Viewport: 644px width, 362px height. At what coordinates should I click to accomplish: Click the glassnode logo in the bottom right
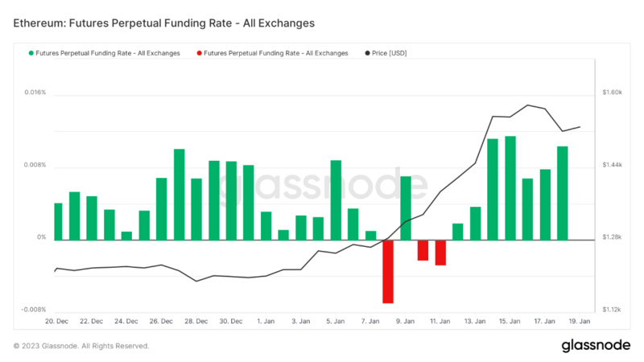coord(596,346)
